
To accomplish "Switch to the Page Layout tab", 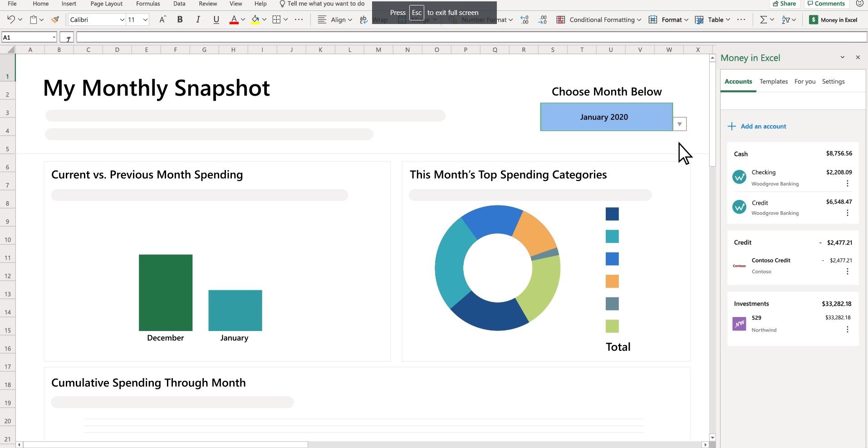I will 107,4.
